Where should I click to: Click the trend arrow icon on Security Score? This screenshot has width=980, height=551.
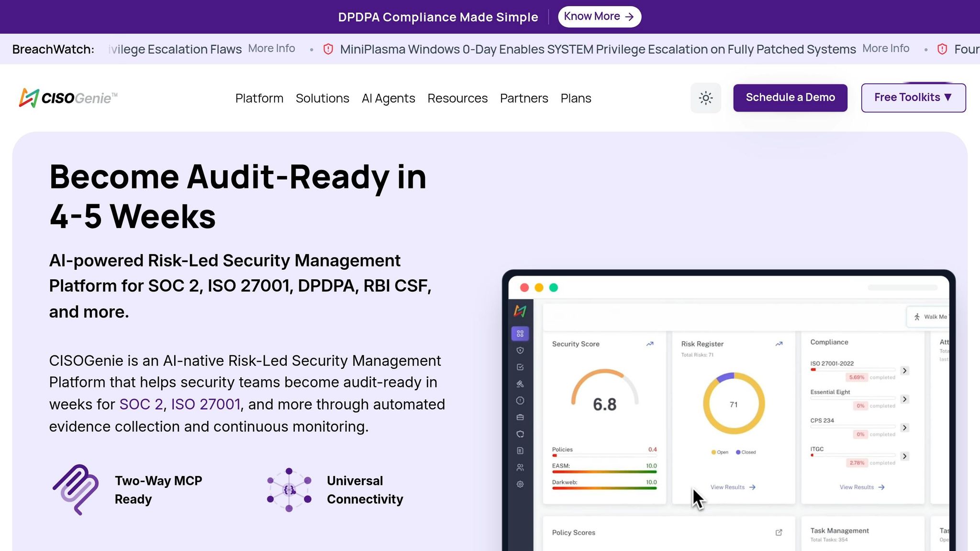[650, 344]
